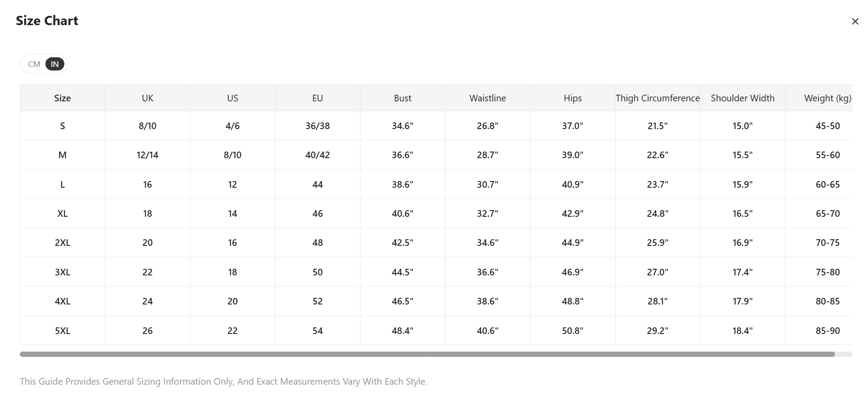
Task: Click the Thigh Circumference column header
Action: coord(658,98)
